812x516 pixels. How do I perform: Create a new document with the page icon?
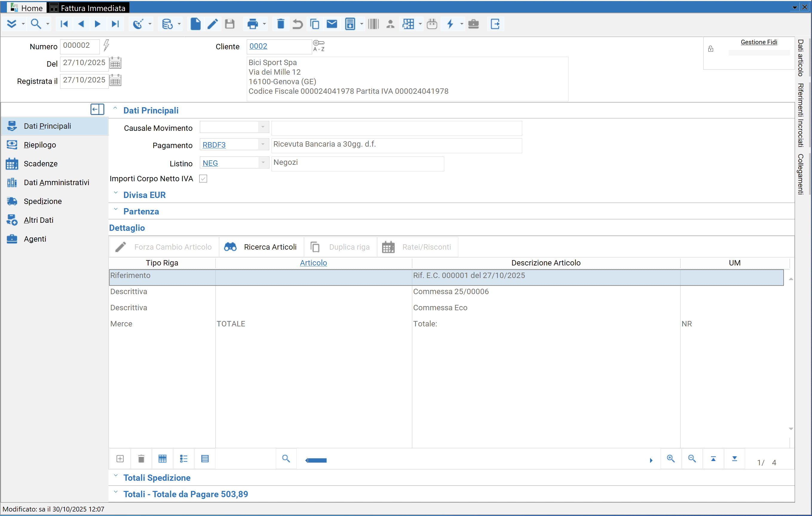196,24
